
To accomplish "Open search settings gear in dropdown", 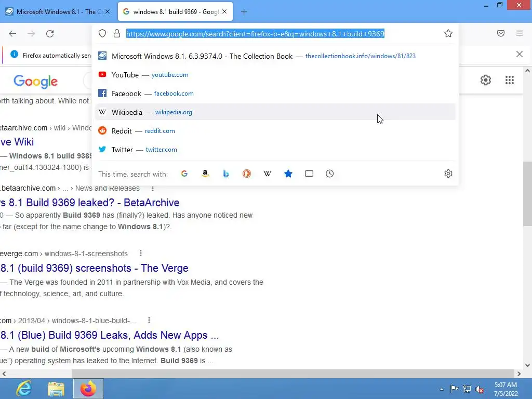I will click(x=448, y=174).
